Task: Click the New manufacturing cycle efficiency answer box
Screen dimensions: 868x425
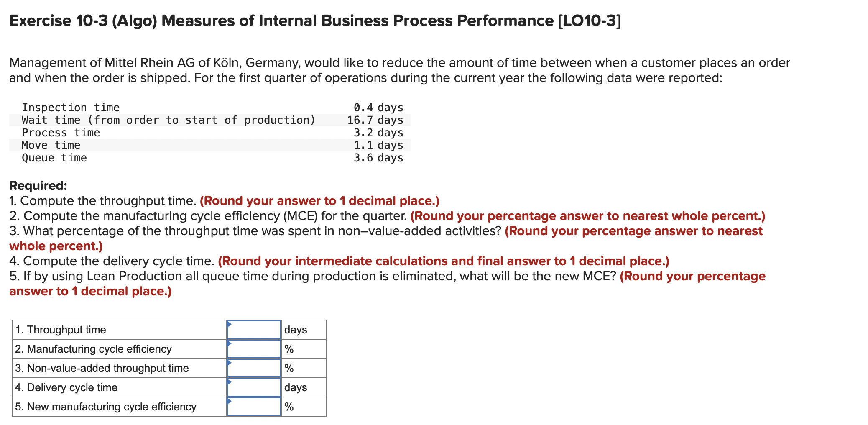Action: (x=254, y=407)
